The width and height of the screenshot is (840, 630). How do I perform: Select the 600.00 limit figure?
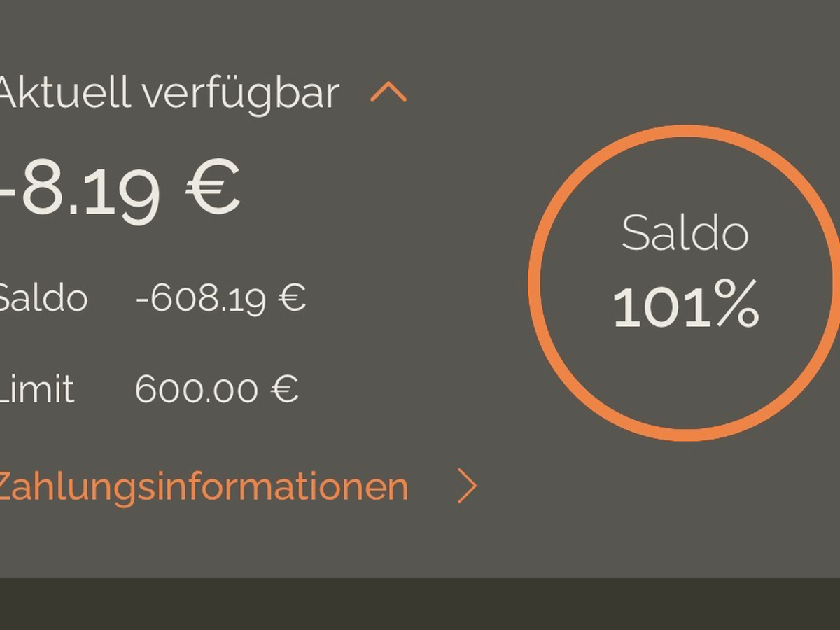tap(197, 389)
